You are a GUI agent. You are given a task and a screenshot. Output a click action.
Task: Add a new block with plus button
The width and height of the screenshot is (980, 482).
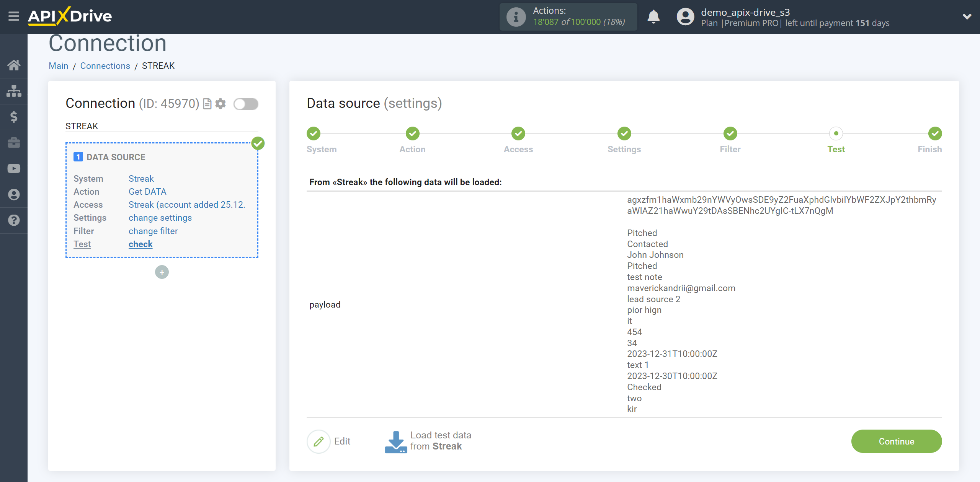(162, 272)
